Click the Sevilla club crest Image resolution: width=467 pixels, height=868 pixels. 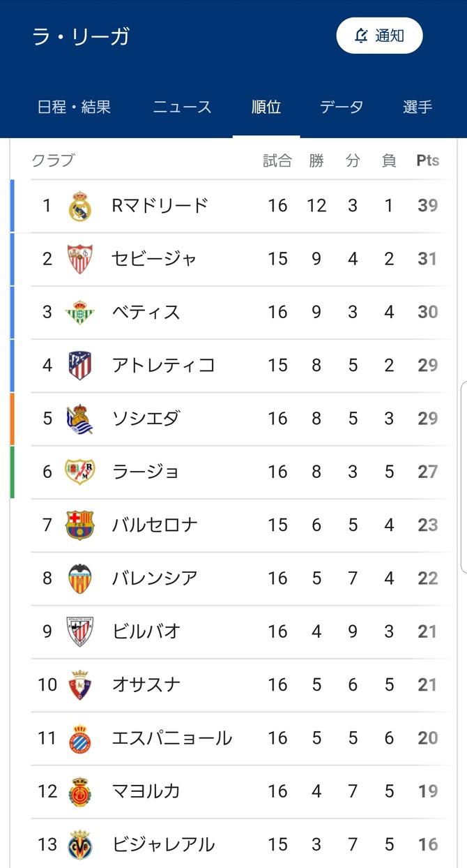coord(79,259)
